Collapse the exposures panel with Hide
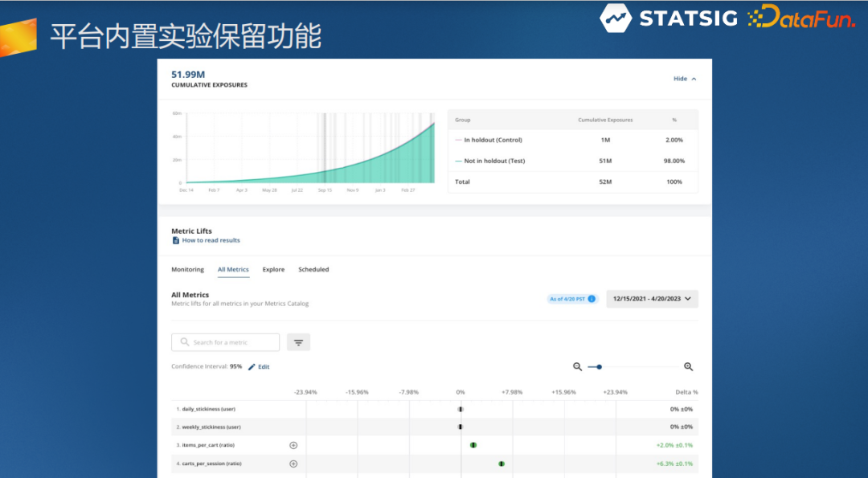The width and height of the screenshot is (868, 478). coord(685,79)
